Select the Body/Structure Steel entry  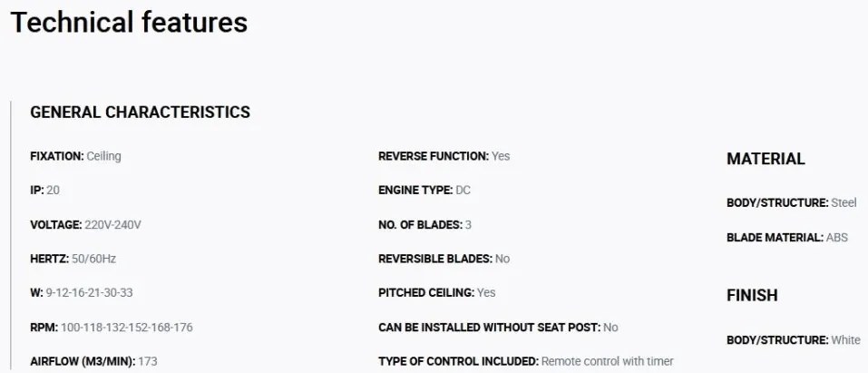(x=792, y=203)
